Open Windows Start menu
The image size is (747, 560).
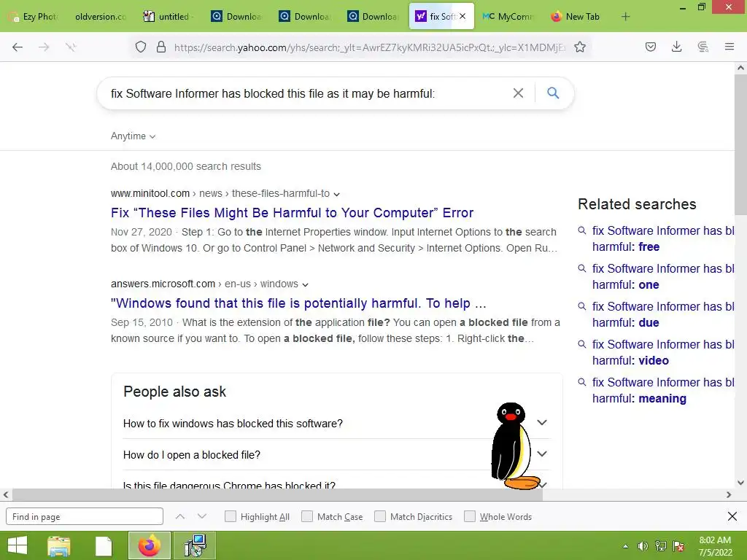pos(18,545)
